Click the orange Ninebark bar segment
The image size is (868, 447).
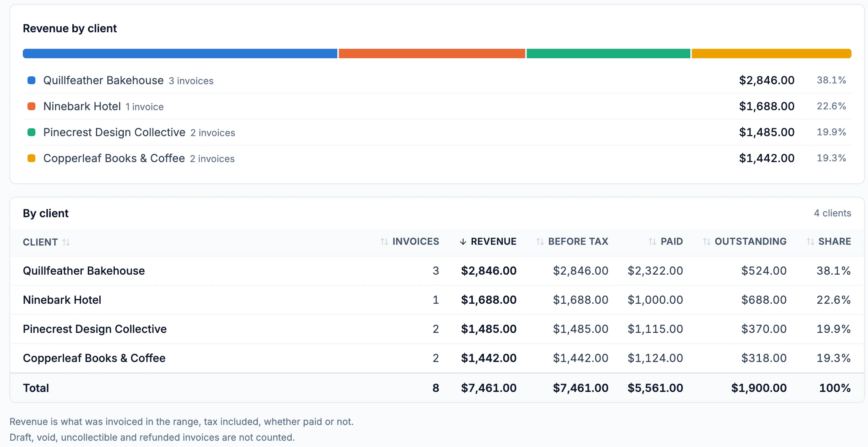432,54
